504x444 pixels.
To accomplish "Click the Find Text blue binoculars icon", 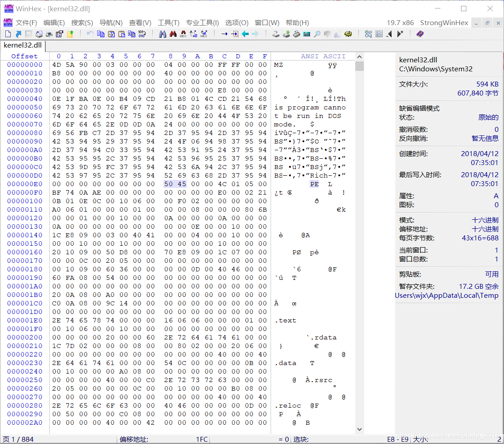I will tap(163, 34).
